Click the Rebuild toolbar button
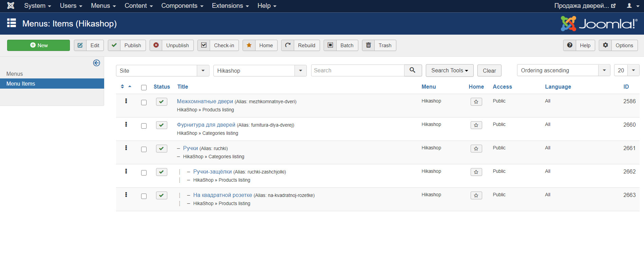 [x=300, y=45]
